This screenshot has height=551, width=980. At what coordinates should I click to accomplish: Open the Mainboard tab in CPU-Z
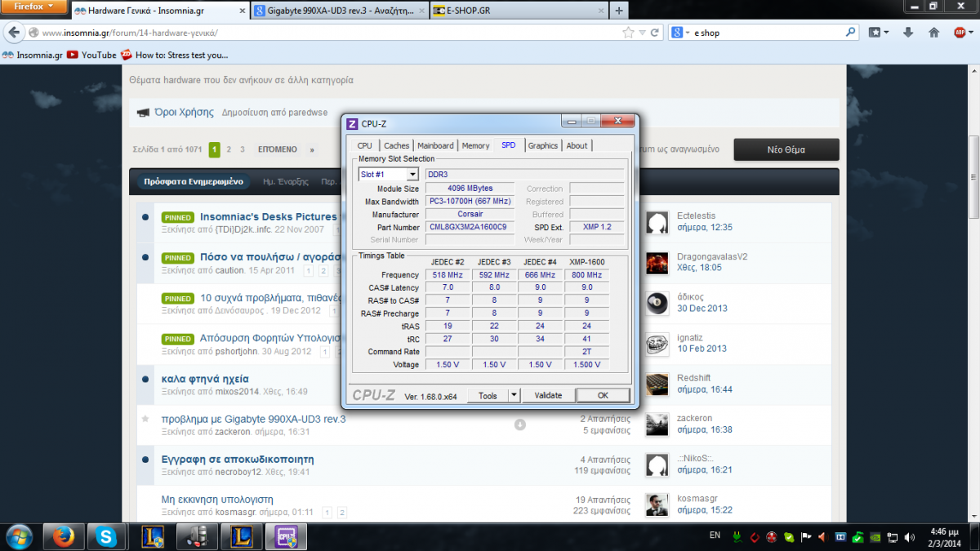tap(435, 145)
